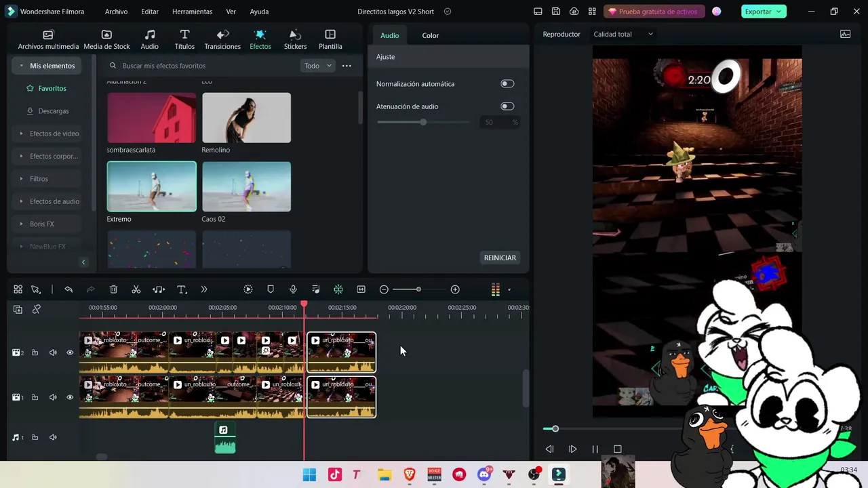868x488 pixels.
Task: Open the Exportar dropdown button
Action: pos(763,12)
